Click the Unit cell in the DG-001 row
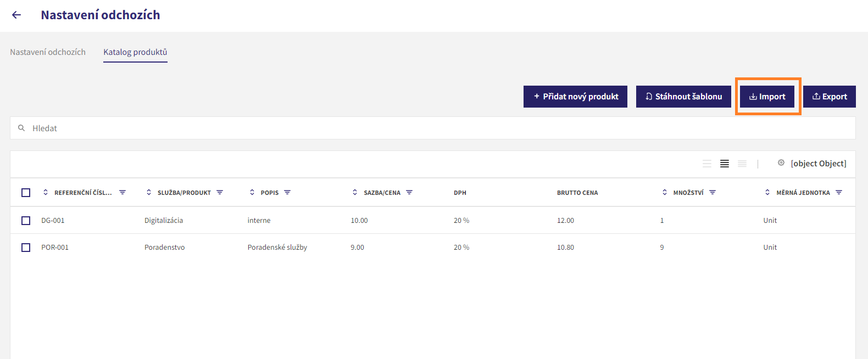 pyautogui.click(x=770, y=220)
